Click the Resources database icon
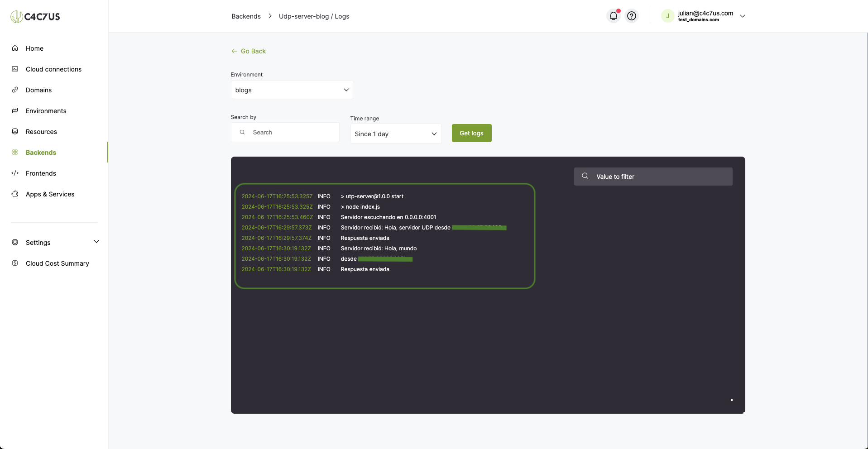The width and height of the screenshot is (868, 449). [x=15, y=131]
